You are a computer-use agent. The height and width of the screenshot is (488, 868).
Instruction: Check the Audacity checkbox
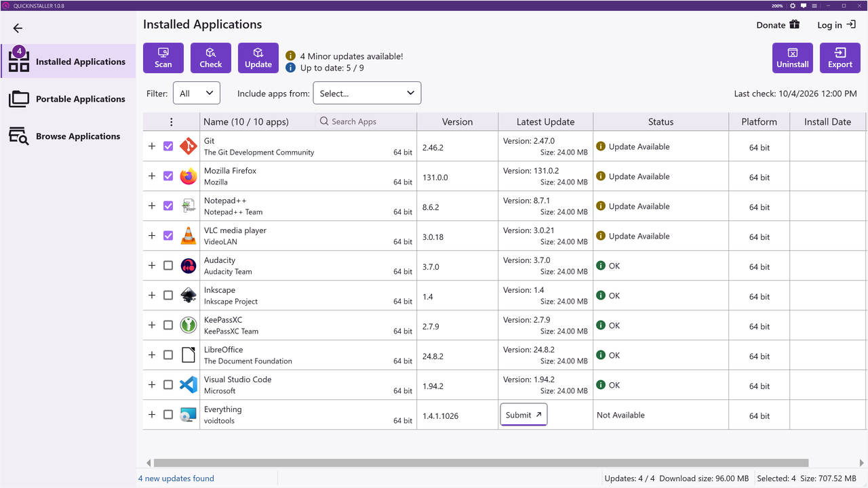click(168, 266)
